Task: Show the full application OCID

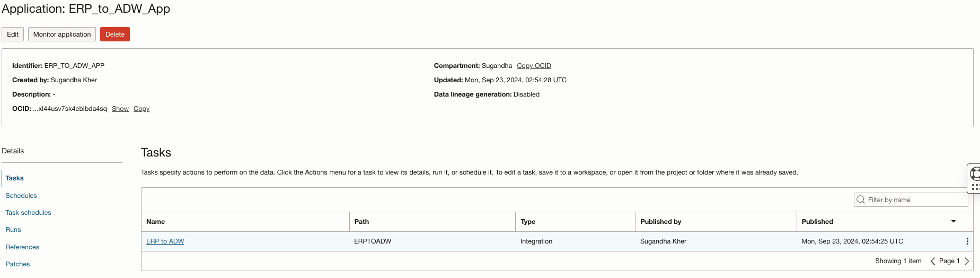Action: coord(120,109)
